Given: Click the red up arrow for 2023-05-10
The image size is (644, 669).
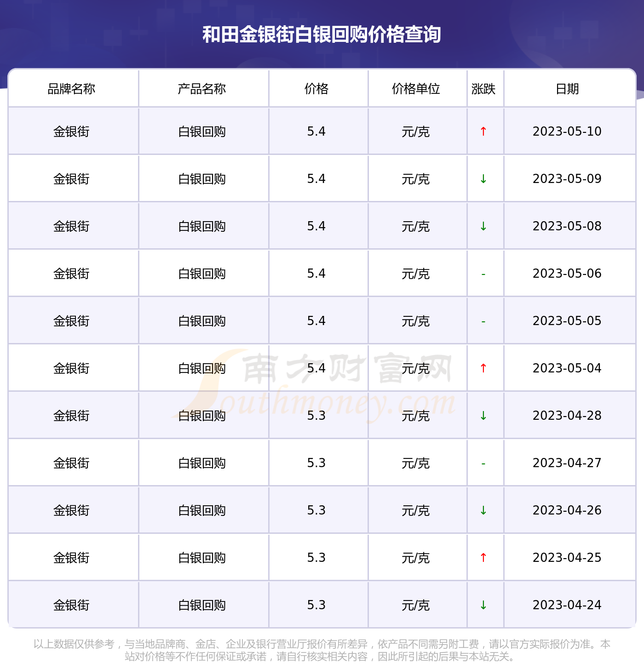Looking at the screenshot, I should (x=483, y=132).
